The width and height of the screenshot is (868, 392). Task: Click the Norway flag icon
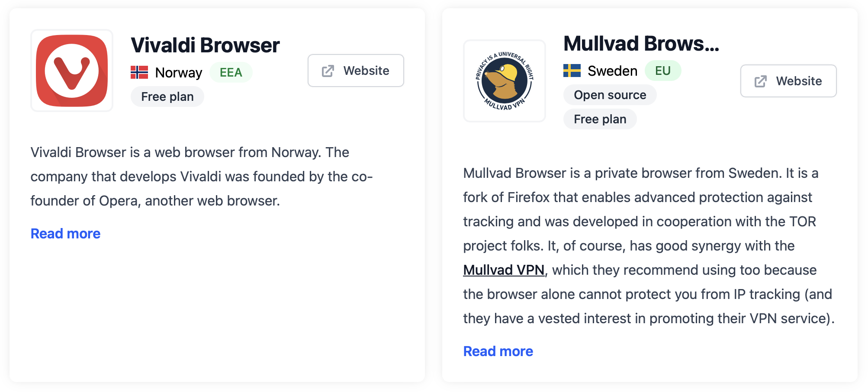(x=139, y=72)
